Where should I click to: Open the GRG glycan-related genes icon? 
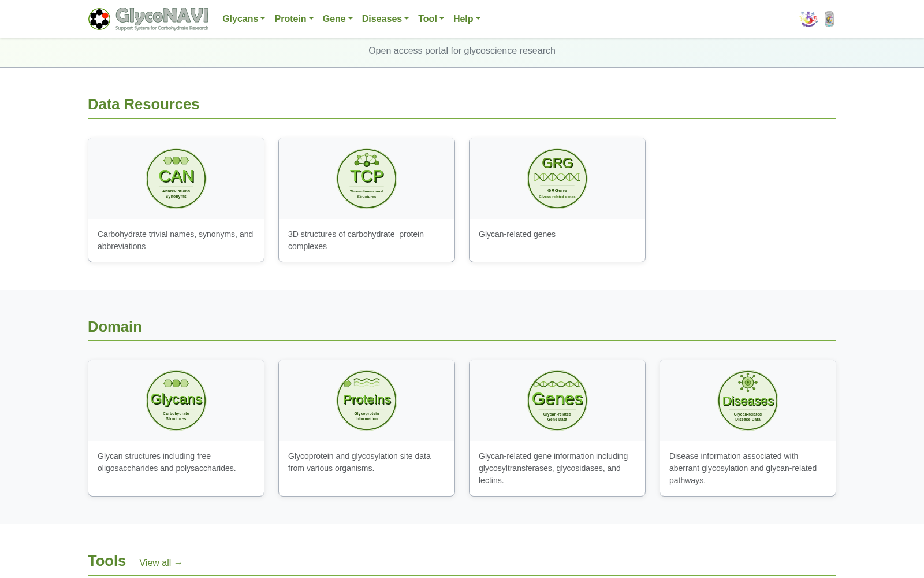[x=557, y=179]
